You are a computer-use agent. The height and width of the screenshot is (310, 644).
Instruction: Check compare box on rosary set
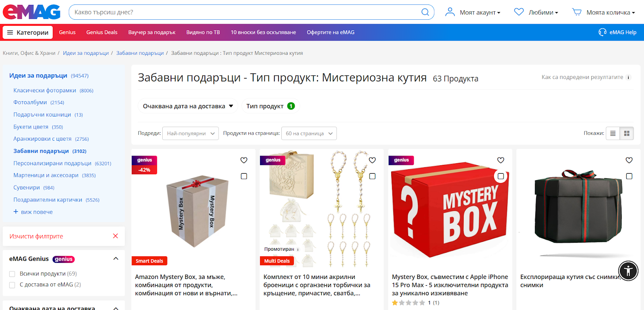372,176
